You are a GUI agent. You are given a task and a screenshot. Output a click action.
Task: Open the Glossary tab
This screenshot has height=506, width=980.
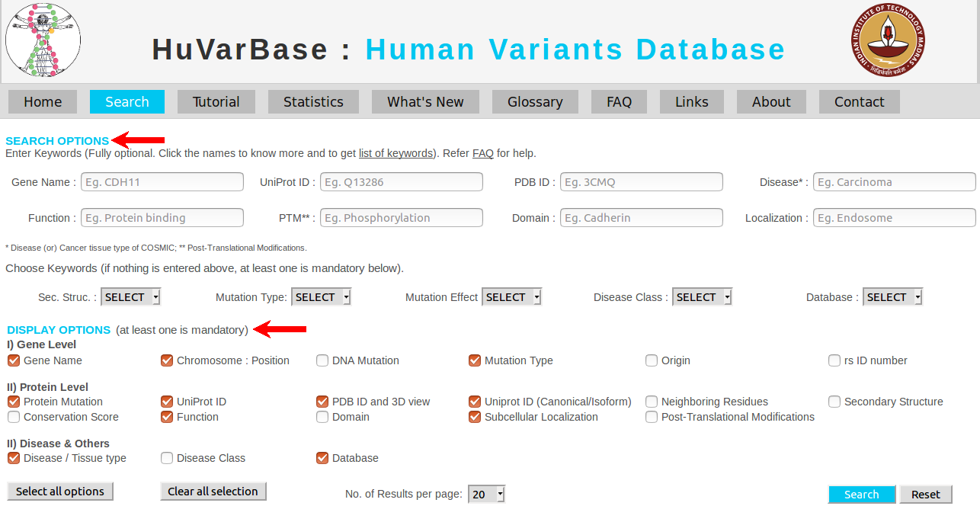535,101
